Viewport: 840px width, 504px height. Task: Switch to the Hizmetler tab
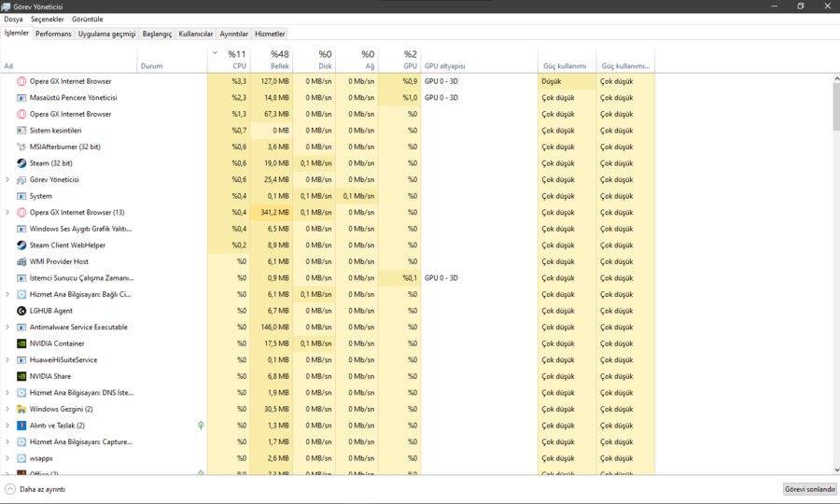(270, 34)
